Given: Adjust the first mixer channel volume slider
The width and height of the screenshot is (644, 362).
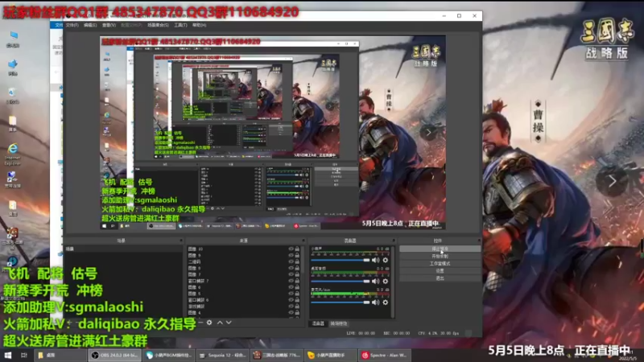Looking at the screenshot, I should [x=340, y=260].
